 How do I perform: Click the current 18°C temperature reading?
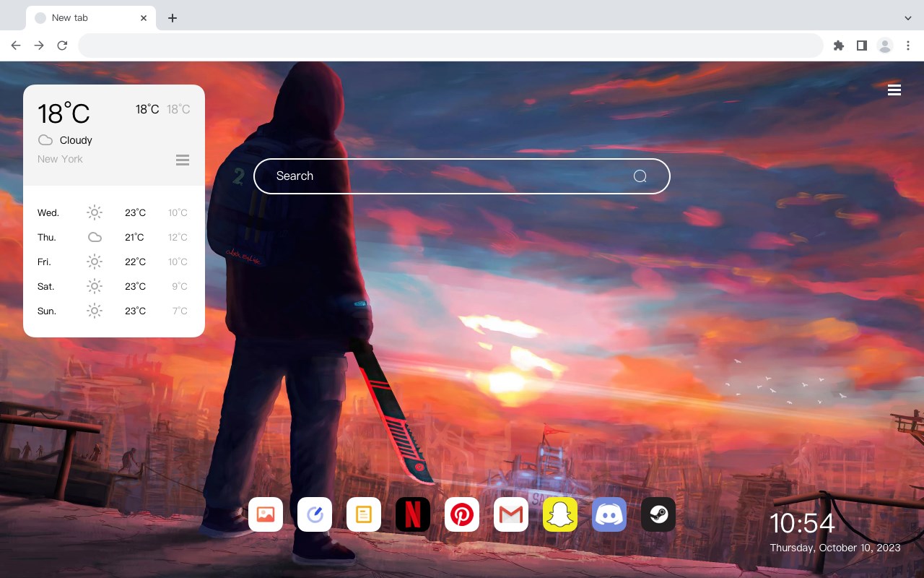64,113
